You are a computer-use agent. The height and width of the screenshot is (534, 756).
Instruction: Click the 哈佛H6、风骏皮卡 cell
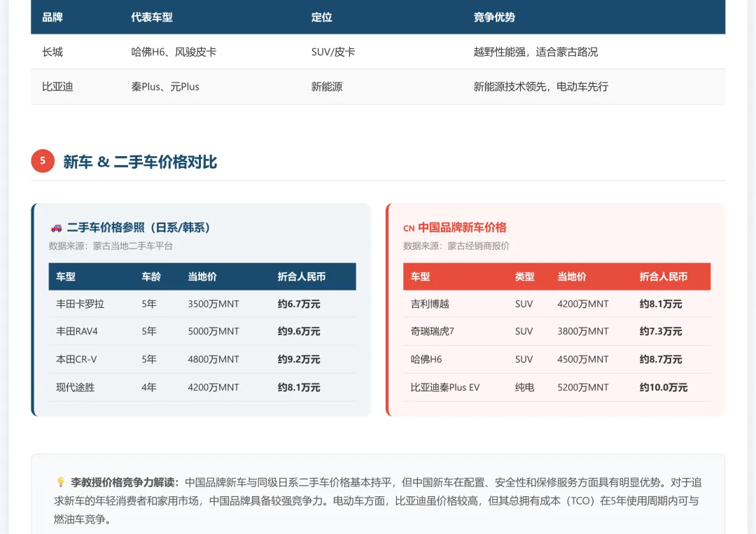point(174,52)
